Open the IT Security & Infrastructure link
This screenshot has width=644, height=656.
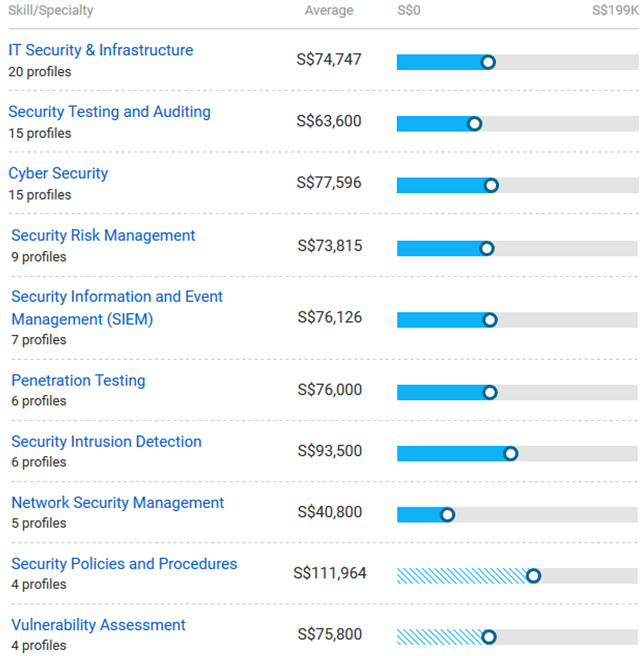[100, 50]
